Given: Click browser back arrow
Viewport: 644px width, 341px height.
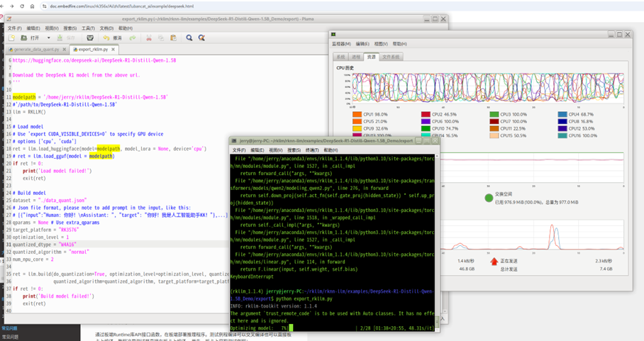Looking at the screenshot, I should click(x=2, y=6).
